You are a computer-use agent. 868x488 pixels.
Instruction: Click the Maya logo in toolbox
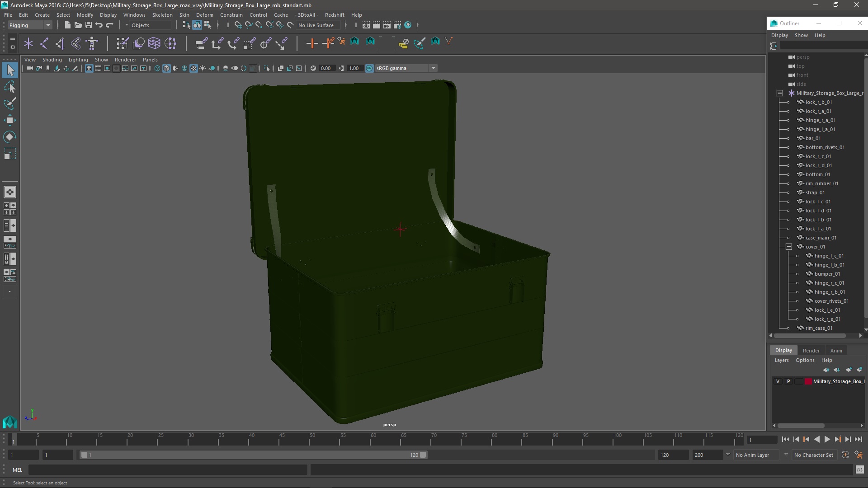click(10, 422)
